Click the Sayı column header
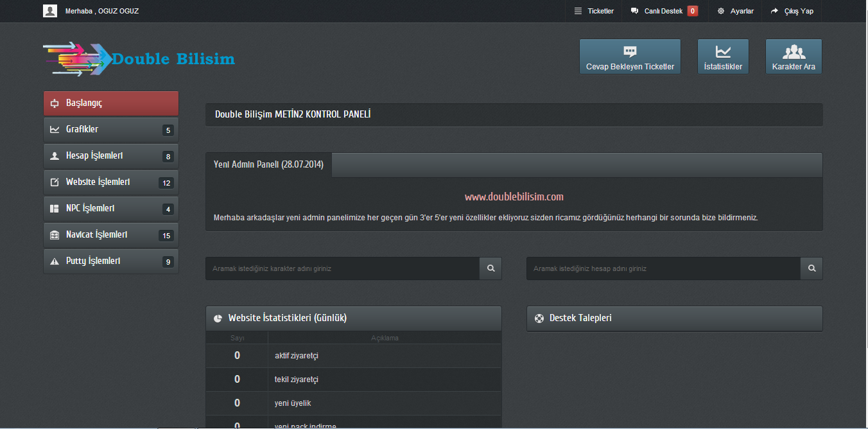Viewport: 868px width, 429px height. pyautogui.click(x=237, y=338)
